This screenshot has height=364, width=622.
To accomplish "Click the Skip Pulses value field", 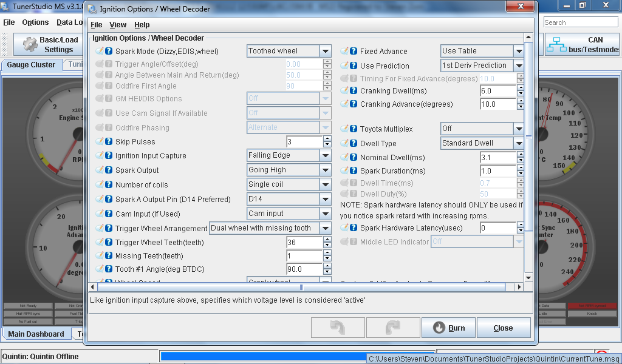I will [x=304, y=141].
